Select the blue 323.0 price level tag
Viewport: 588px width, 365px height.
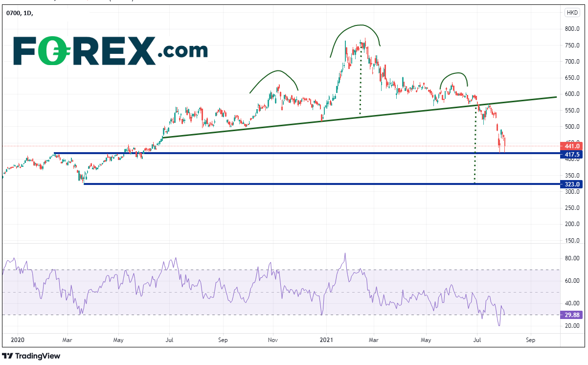click(x=572, y=184)
